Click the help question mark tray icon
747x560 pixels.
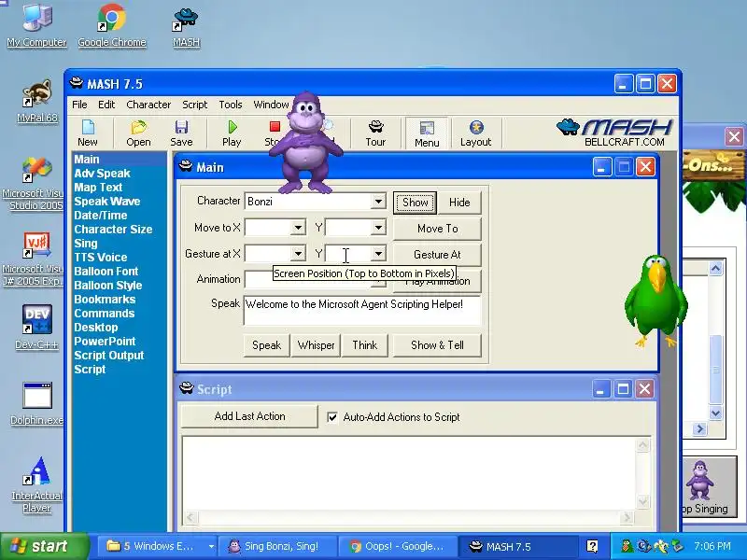592,546
